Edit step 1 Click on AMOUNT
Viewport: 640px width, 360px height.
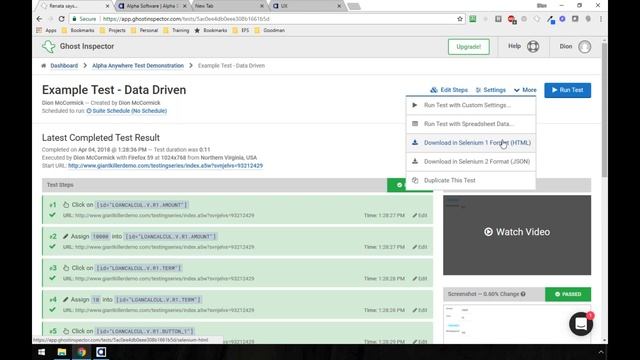(x=420, y=215)
